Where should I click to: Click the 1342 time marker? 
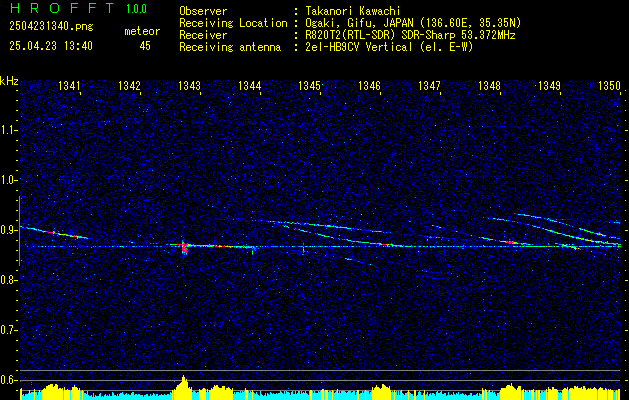point(130,86)
